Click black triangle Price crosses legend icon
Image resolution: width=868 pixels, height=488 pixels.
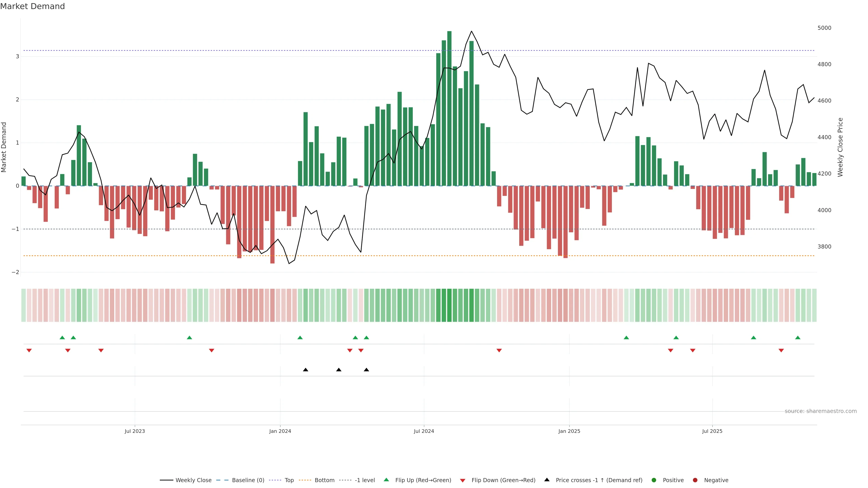click(547, 480)
